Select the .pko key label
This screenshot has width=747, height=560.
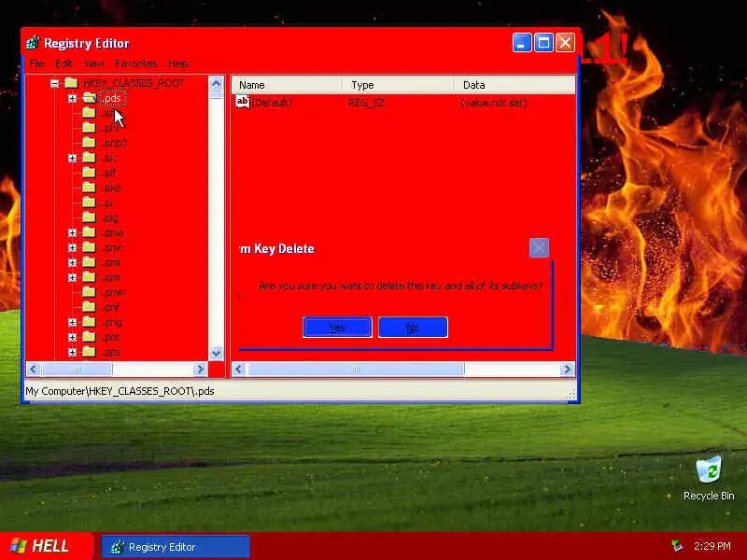111,188
